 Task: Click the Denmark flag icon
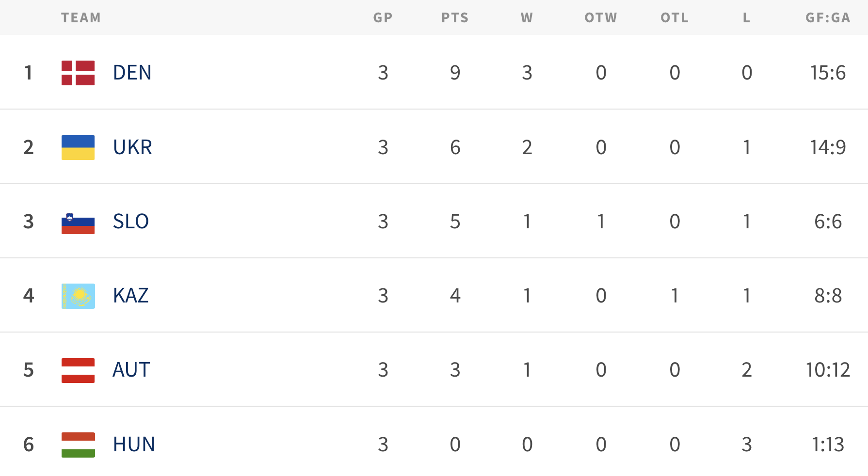pos(78,73)
